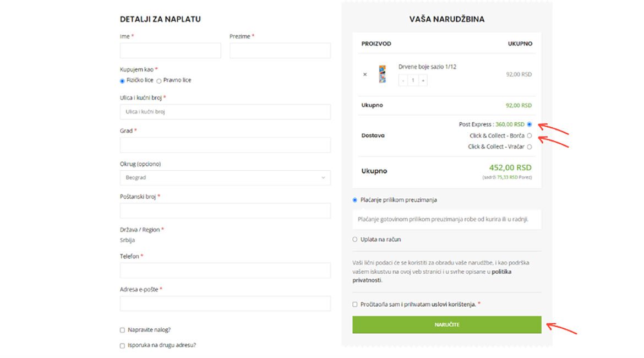644x358 pixels.
Task: Select Plaćanje prilikom preuzimanja payment method
Action: [355, 200]
